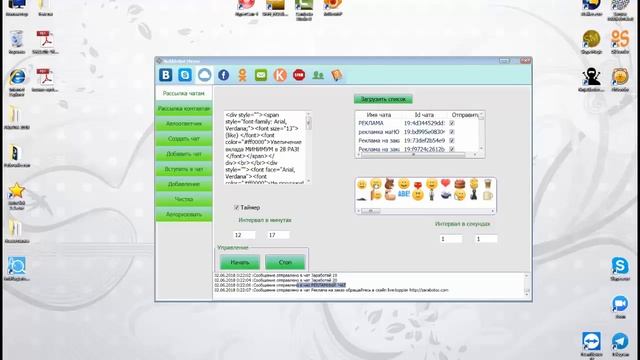Click the Загрузить список button
This screenshot has height=360, width=640.
(x=383, y=99)
